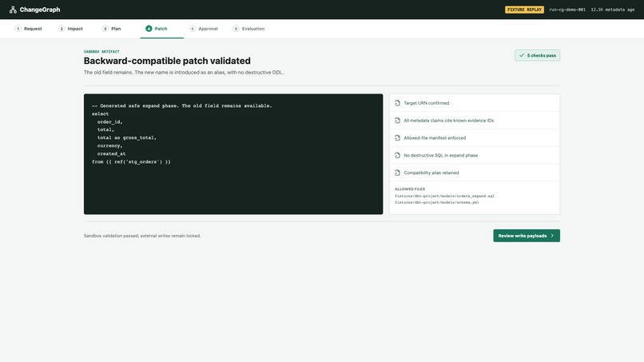Click the 5 checks pass badge
This screenshot has width=644, height=362.
point(537,55)
